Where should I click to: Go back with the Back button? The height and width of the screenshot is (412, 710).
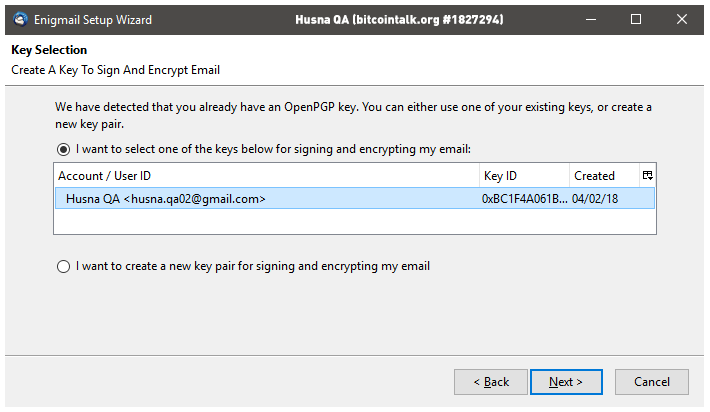[491, 382]
